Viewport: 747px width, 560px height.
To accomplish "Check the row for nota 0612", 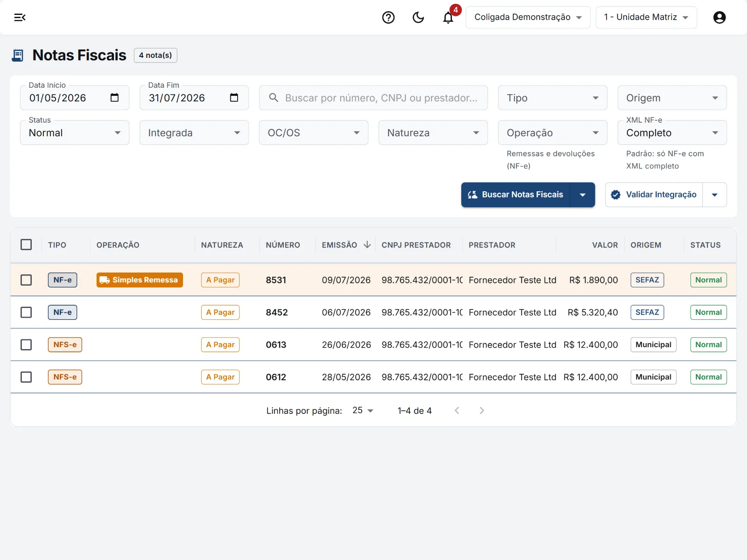I will coord(26,377).
